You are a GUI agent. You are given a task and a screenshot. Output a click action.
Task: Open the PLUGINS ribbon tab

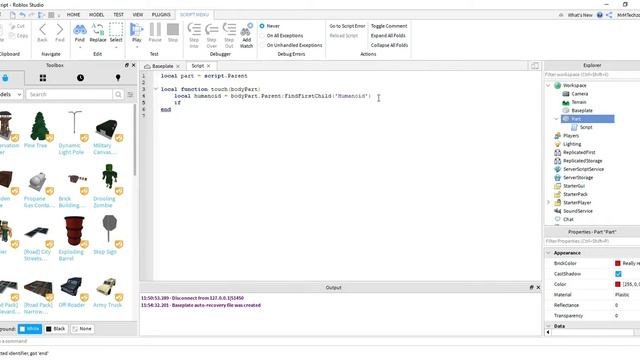[161, 15]
